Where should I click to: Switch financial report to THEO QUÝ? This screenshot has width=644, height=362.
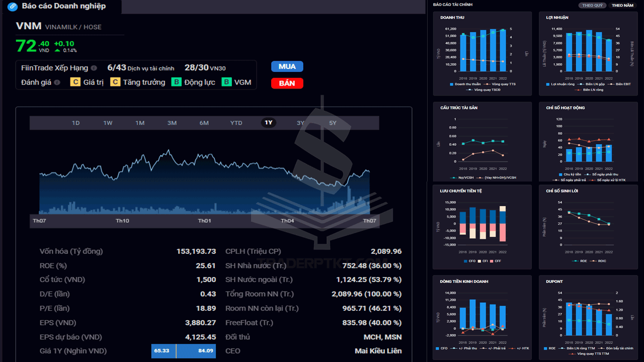(592, 6)
